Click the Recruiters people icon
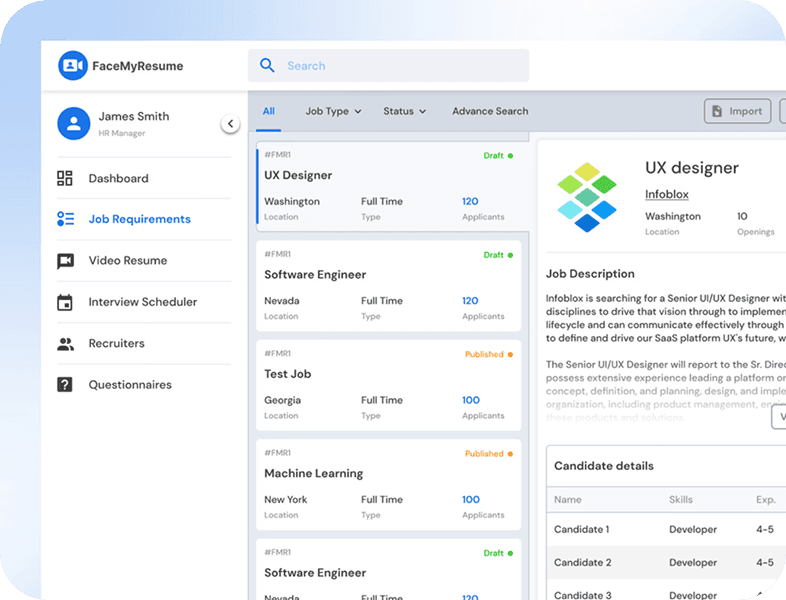The width and height of the screenshot is (786, 600). pos(65,344)
